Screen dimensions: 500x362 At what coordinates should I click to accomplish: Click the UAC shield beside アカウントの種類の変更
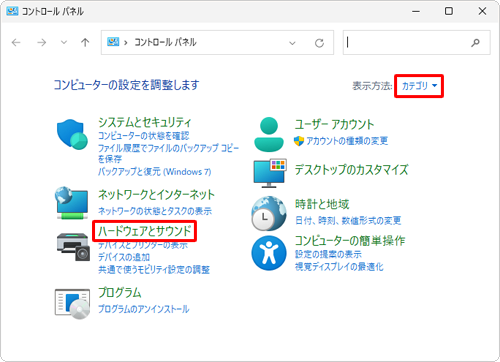299,141
